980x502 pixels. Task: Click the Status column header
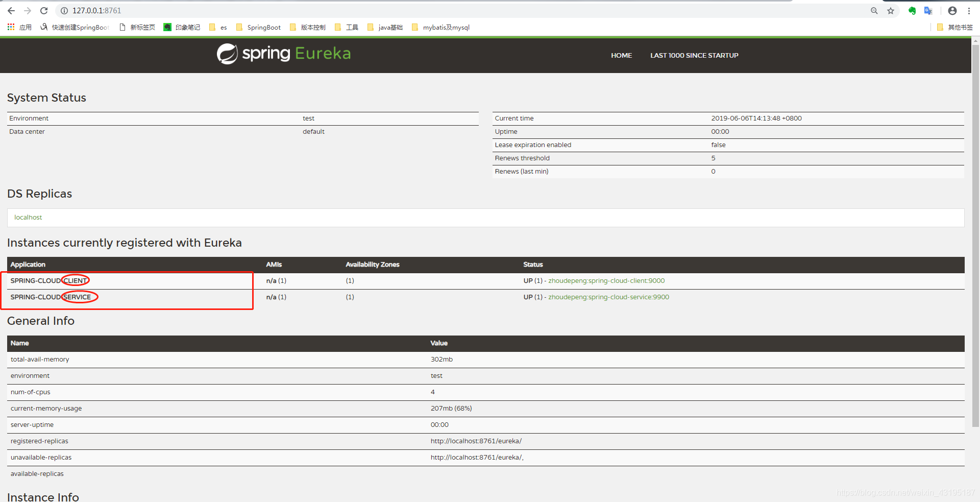point(533,264)
